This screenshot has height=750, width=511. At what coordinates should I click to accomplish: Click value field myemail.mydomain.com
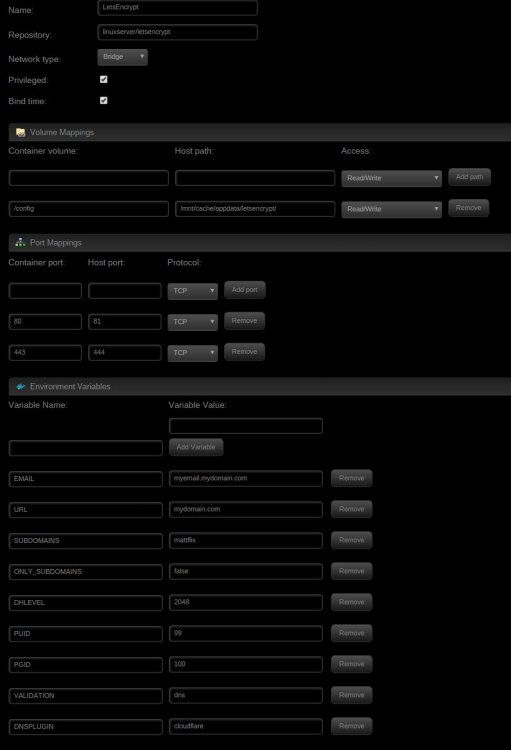246,479
